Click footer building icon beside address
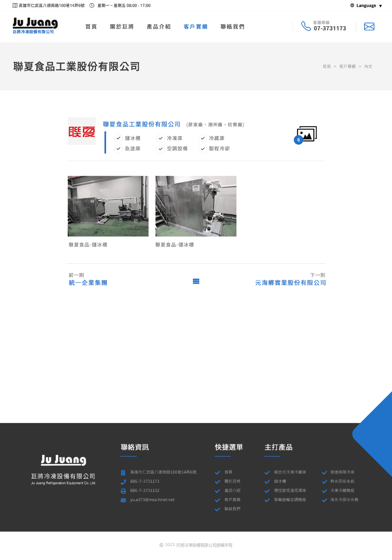392x560 pixels. pyautogui.click(x=123, y=473)
